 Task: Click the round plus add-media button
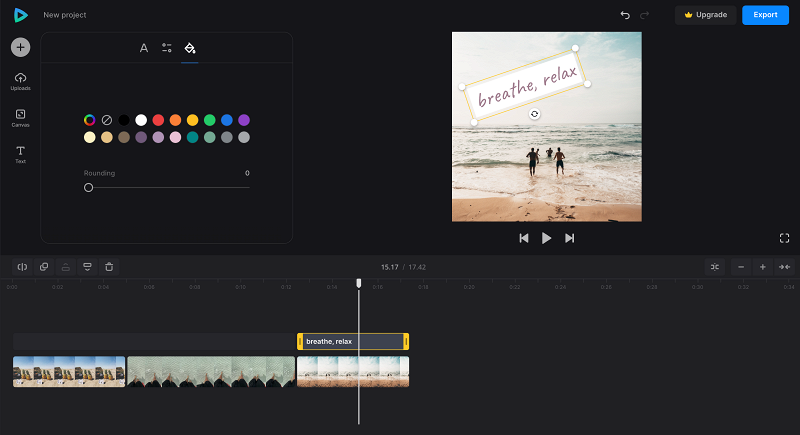pos(20,47)
